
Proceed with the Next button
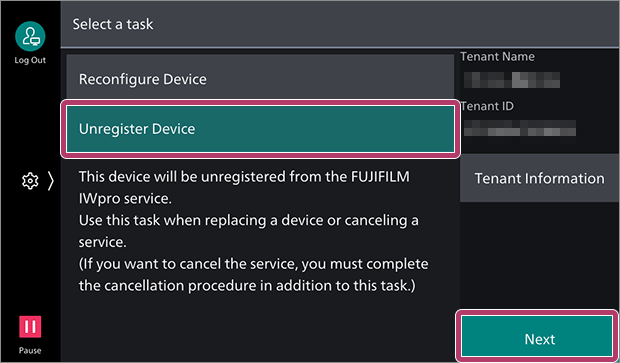(x=537, y=337)
